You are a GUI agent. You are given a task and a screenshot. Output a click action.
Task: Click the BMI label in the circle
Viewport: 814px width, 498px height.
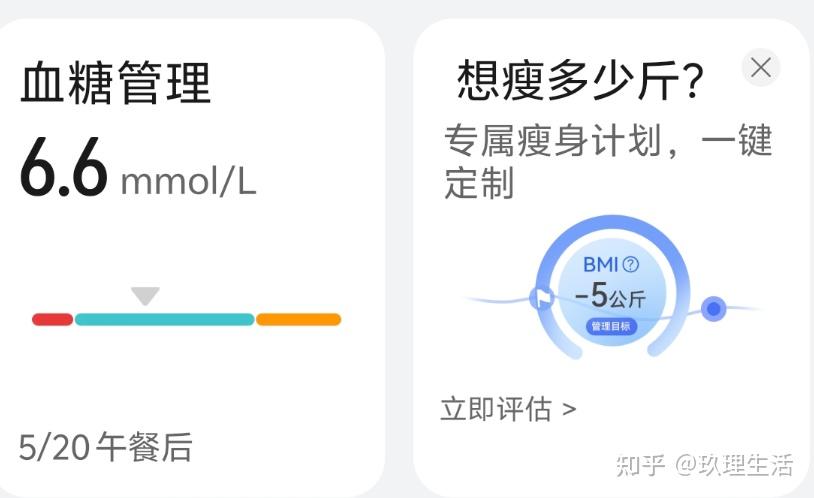pyautogui.click(x=601, y=265)
